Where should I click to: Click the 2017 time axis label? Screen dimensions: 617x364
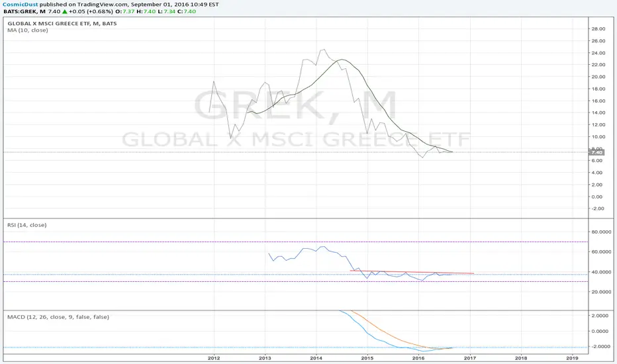[x=470, y=358]
